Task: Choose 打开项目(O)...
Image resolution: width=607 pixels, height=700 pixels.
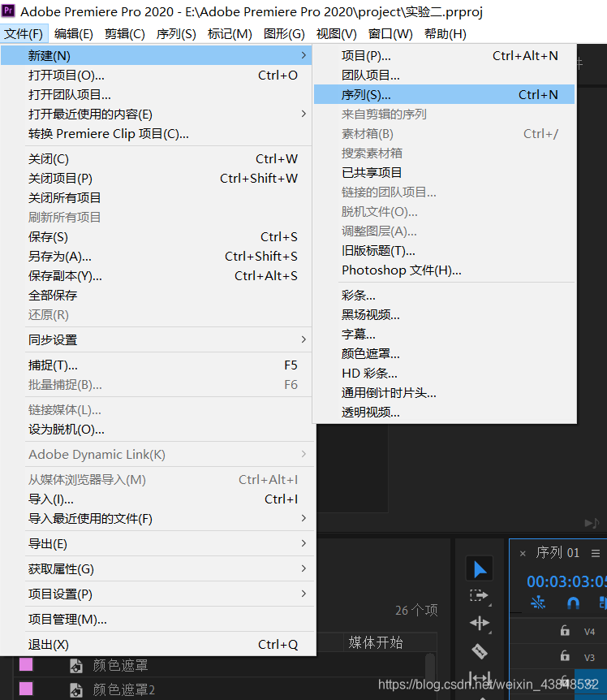Action: 156,75
